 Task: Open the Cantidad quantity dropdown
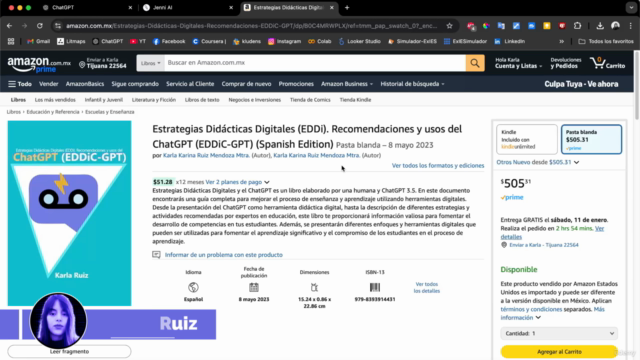pyautogui.click(x=559, y=333)
